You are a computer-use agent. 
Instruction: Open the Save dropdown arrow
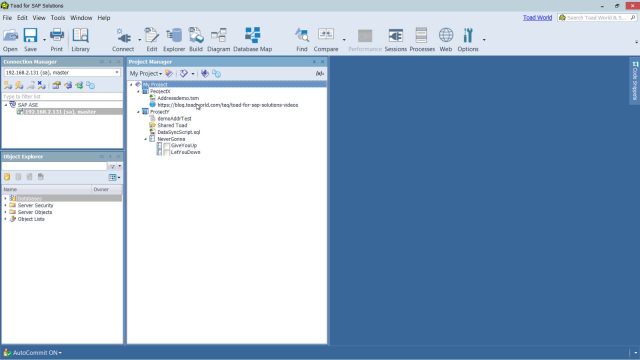pyautogui.click(x=44, y=40)
